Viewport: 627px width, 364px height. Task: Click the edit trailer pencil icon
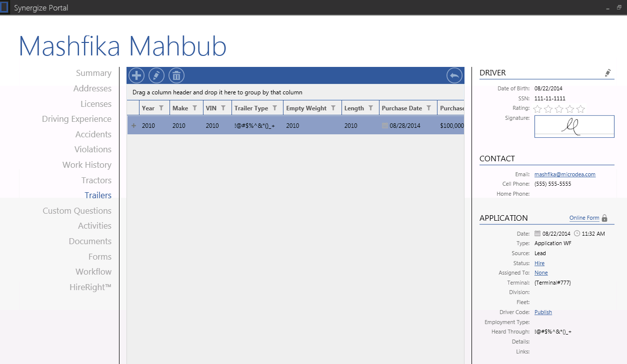click(156, 75)
